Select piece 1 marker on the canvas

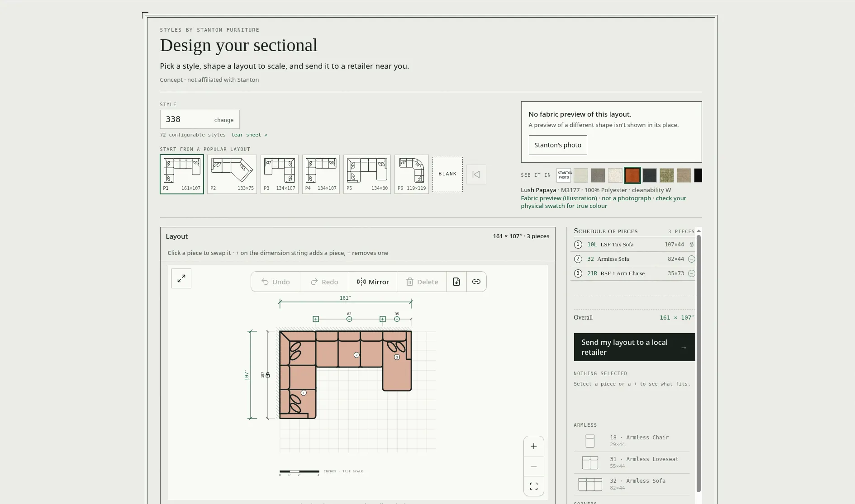(304, 393)
